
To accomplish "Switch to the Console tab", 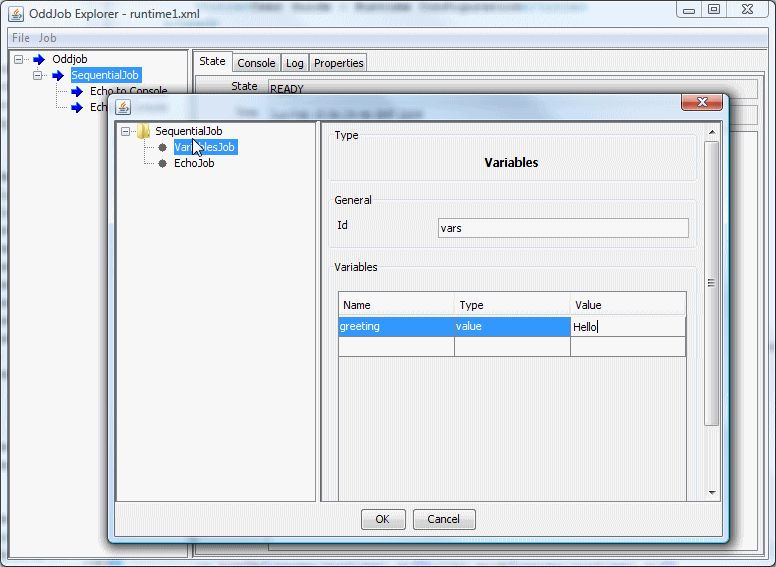I will pyautogui.click(x=256, y=63).
